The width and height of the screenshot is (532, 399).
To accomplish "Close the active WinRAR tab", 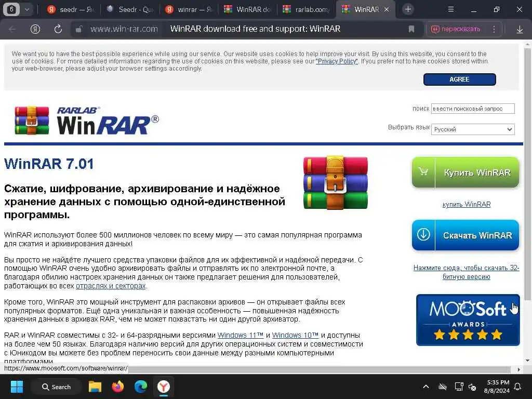I will [387, 9].
